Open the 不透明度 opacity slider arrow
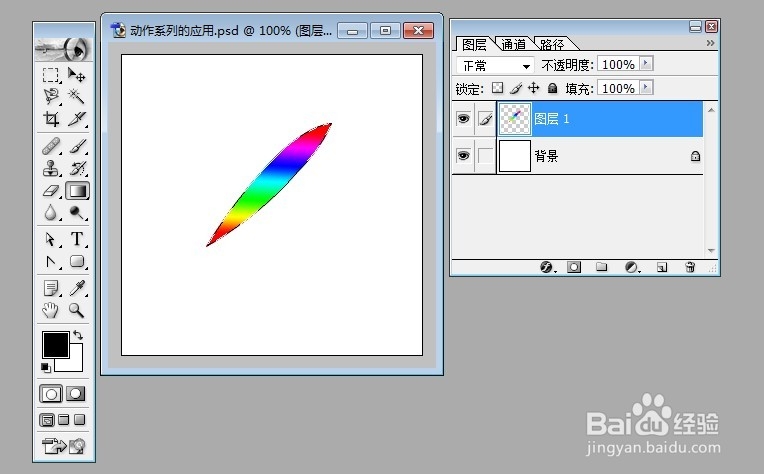 coord(646,63)
